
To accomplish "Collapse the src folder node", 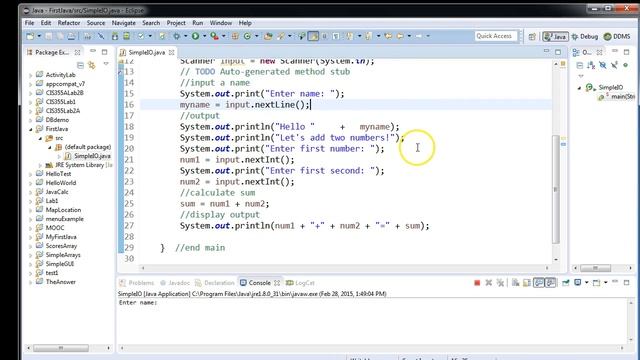I will click(x=40, y=138).
